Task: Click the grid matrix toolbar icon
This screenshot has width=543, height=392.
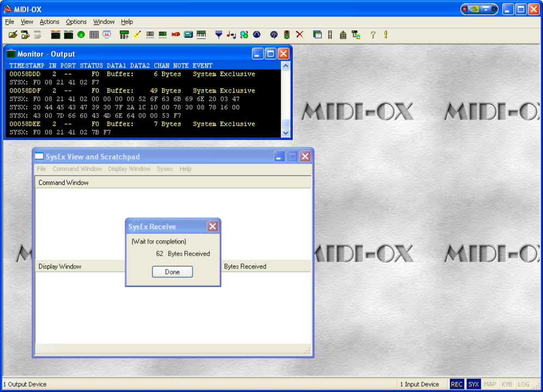Action: pyautogui.click(x=94, y=35)
